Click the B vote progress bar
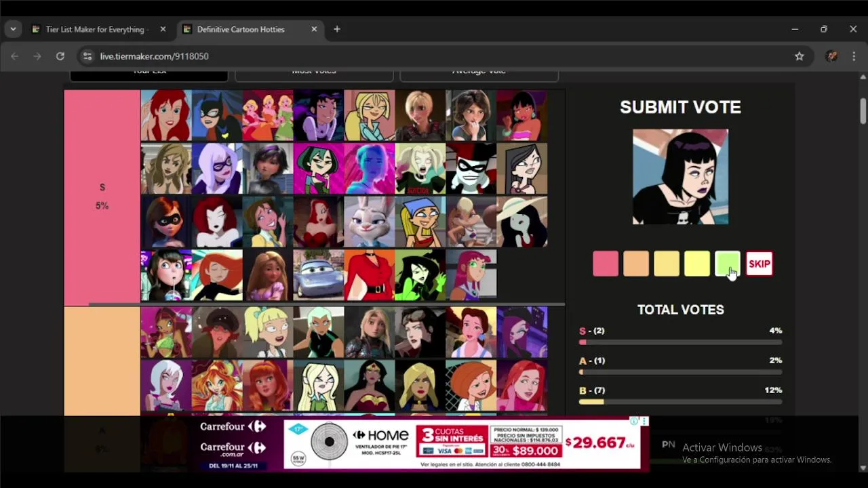This screenshot has width=868, height=488. 680,402
